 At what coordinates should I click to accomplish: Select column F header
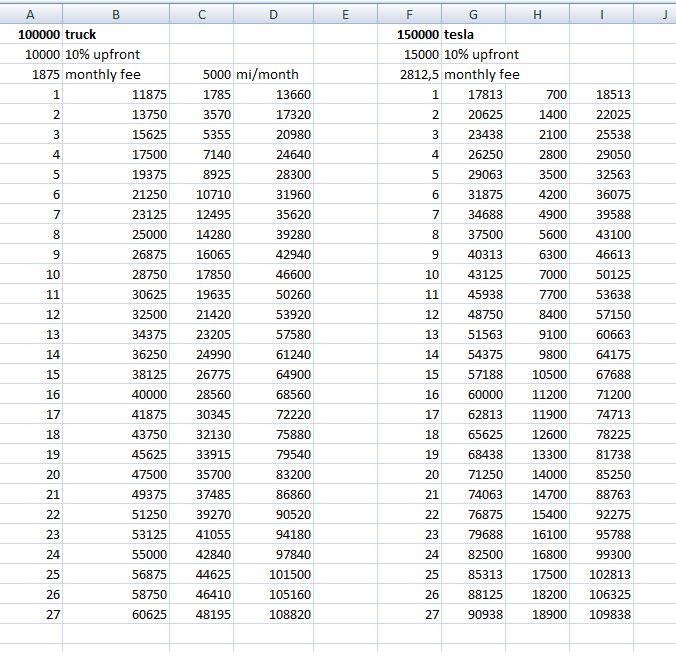pyautogui.click(x=409, y=14)
